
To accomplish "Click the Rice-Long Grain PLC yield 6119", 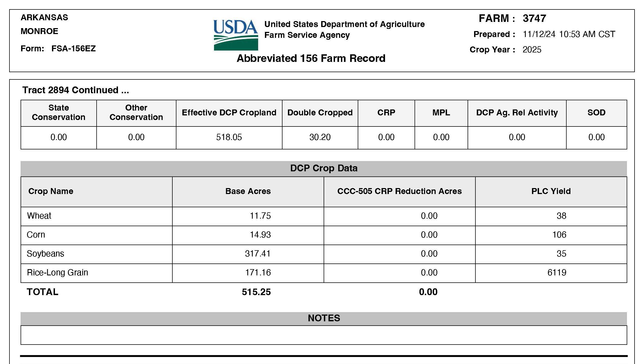I will point(557,273).
